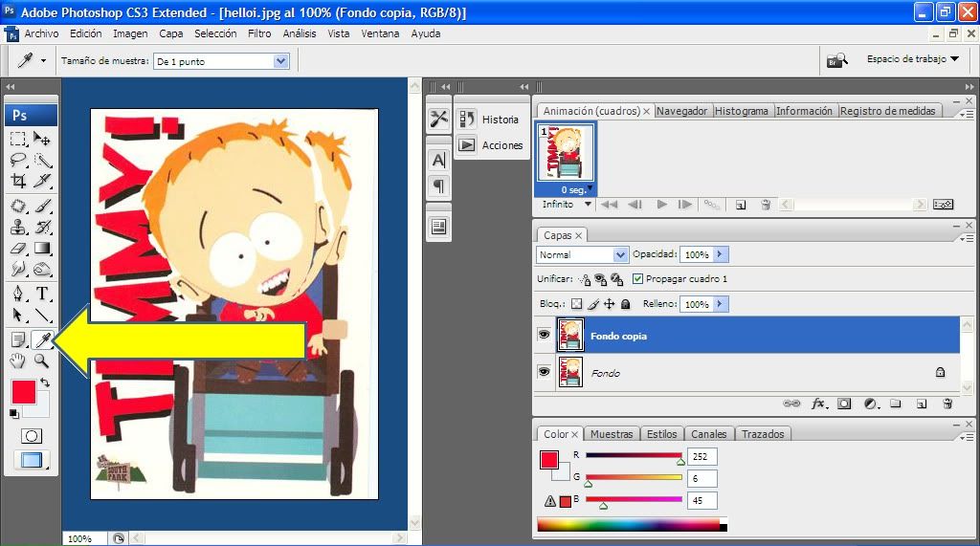The width and height of the screenshot is (980, 546).
Task: Open Relleno slider arrow
Action: pos(720,304)
